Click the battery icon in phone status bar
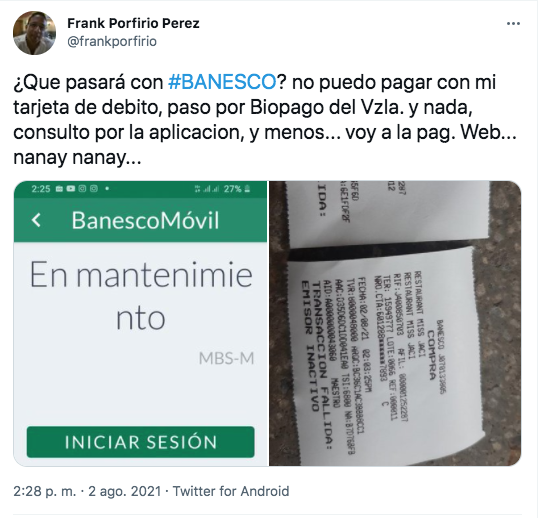 click(x=247, y=189)
